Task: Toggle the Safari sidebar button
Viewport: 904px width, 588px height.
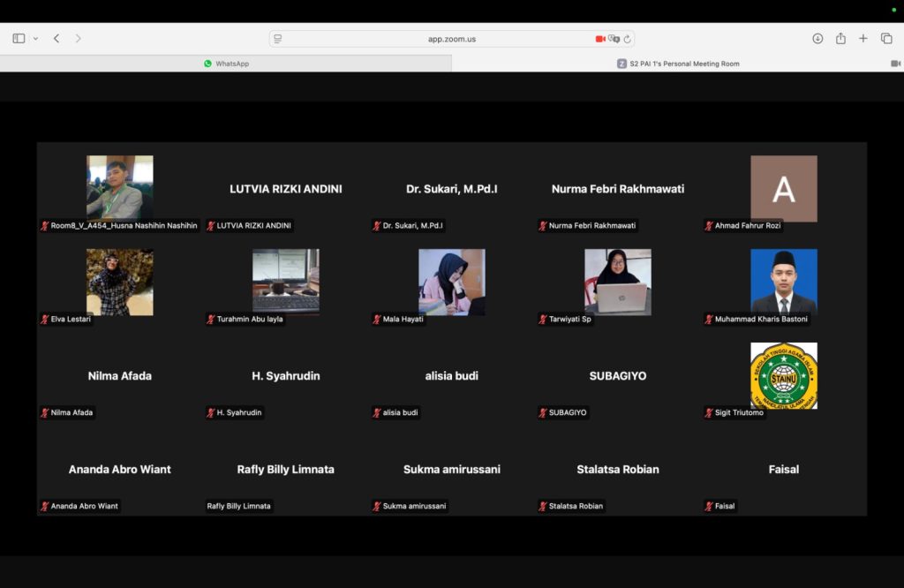Action: pyautogui.click(x=19, y=39)
